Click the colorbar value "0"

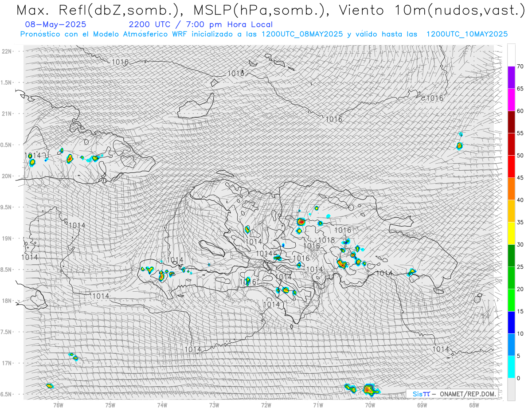pyautogui.click(x=518, y=378)
